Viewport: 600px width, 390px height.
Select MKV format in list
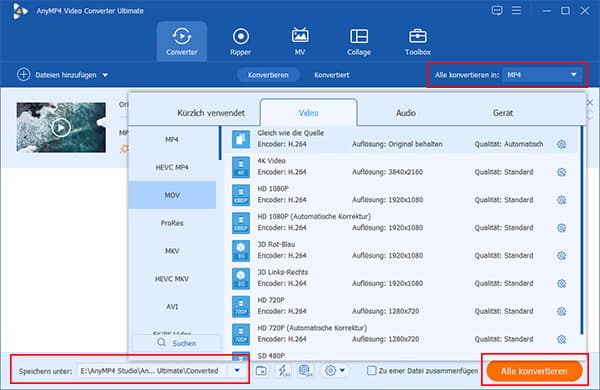[172, 251]
